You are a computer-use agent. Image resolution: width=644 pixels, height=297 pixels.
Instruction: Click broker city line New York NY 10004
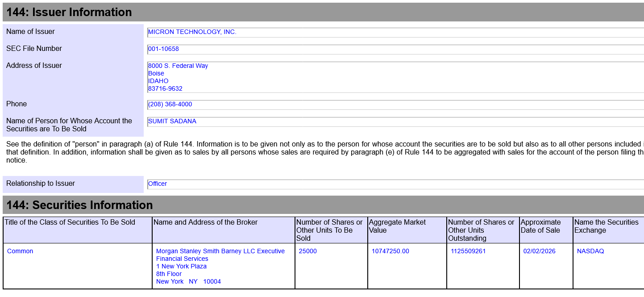tap(188, 281)
